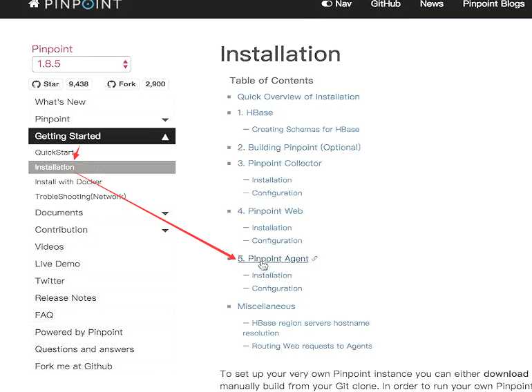This screenshot has height=392, width=532.
Task: Click the home icon beside PINPOINT logo
Action: coord(34,3)
